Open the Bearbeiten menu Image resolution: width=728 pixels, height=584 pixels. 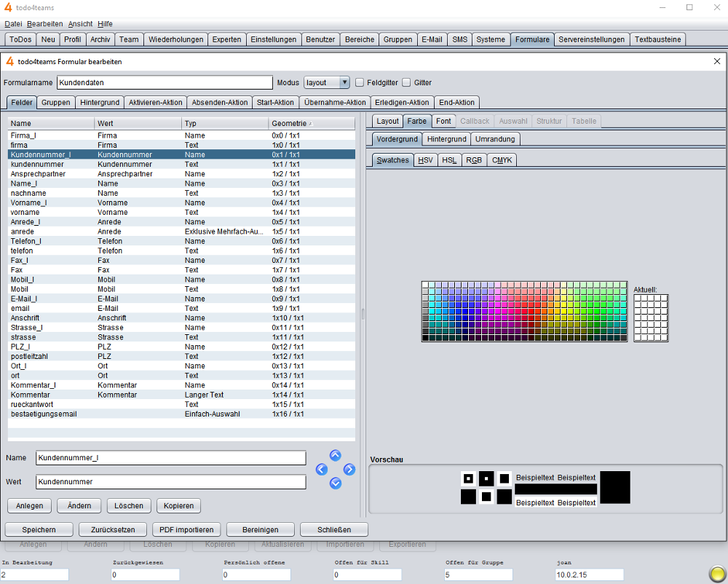[x=44, y=24]
